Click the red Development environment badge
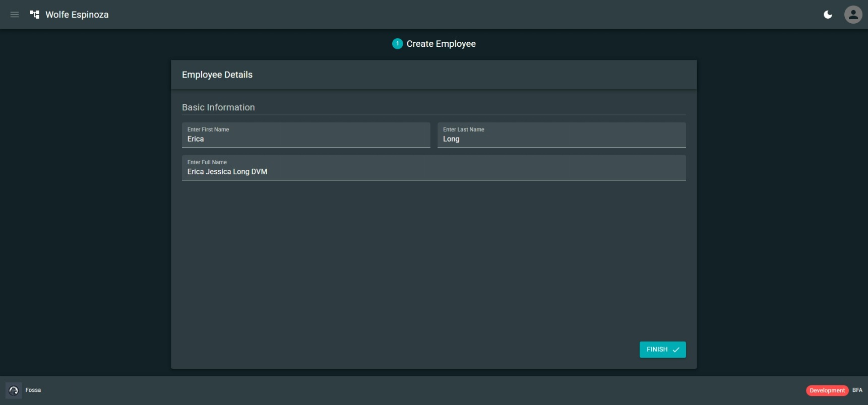868x405 pixels. (x=827, y=390)
